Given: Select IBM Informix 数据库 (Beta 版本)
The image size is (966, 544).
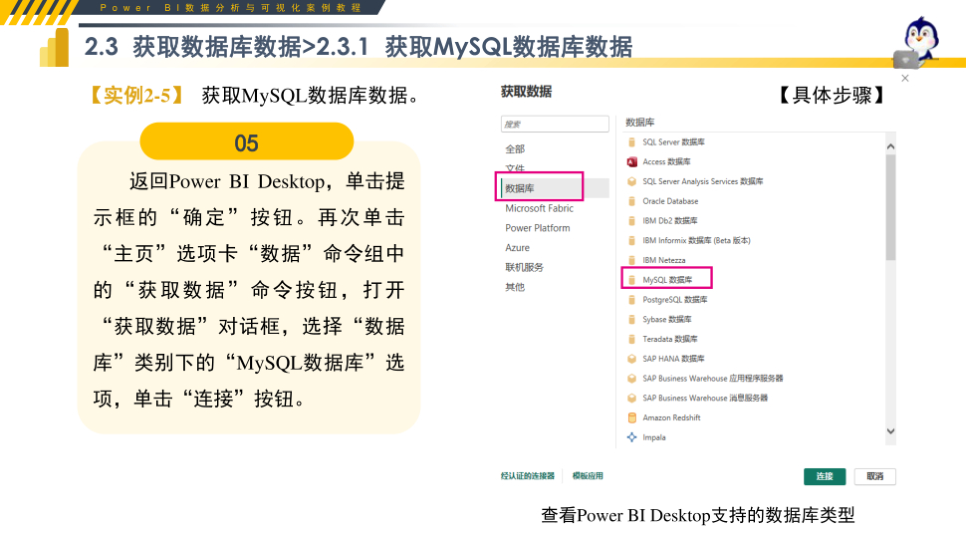Looking at the screenshot, I should (696, 241).
